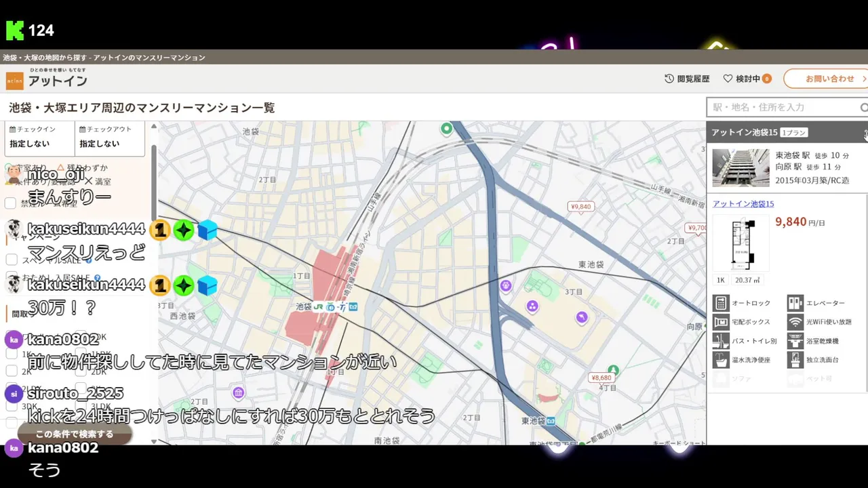Click the purple marker near 東池袋 3丁目
The image size is (868, 488).
click(x=581, y=317)
